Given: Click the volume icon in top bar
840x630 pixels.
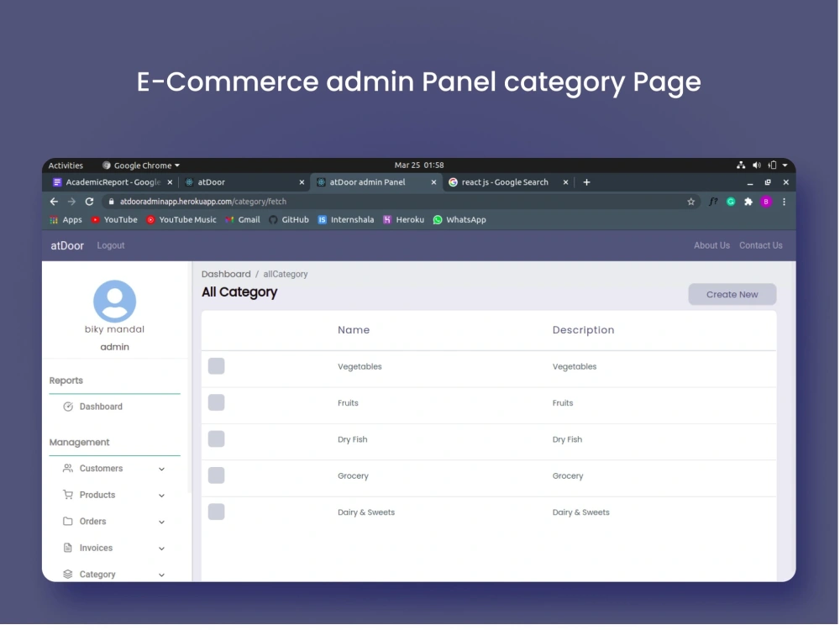Looking at the screenshot, I should (x=757, y=165).
